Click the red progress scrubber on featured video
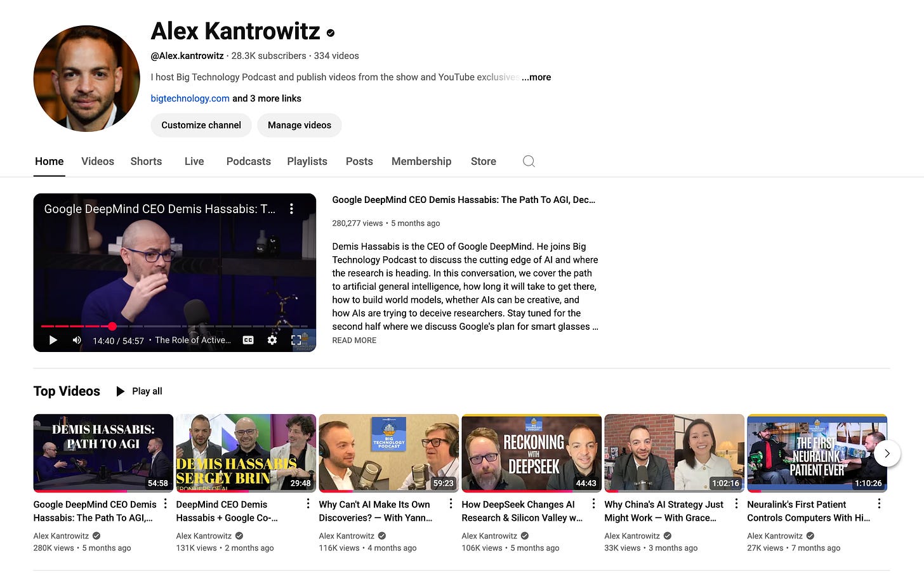 112,326
